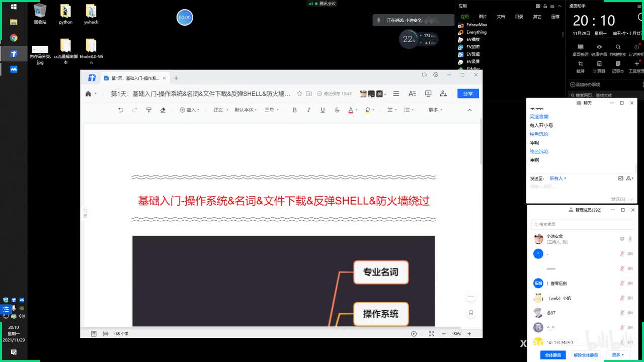
Task: Toggle bold formatting
Action: coord(294,110)
